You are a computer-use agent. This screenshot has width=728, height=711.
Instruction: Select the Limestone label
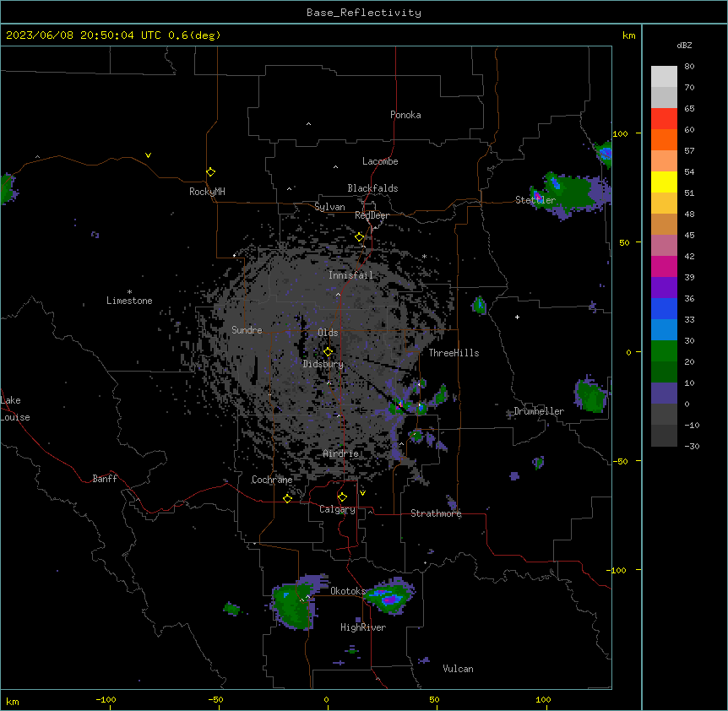(x=129, y=301)
